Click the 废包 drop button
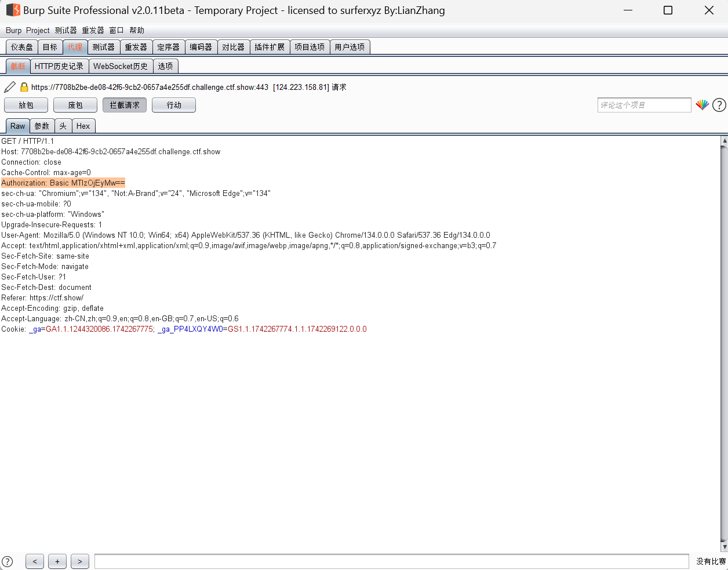 pyautogui.click(x=75, y=105)
